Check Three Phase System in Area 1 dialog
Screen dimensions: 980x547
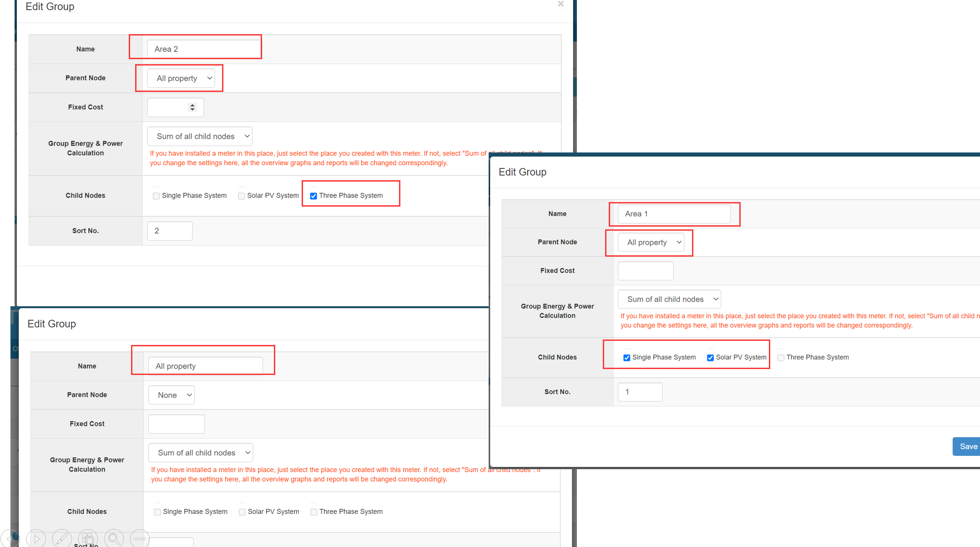(781, 358)
